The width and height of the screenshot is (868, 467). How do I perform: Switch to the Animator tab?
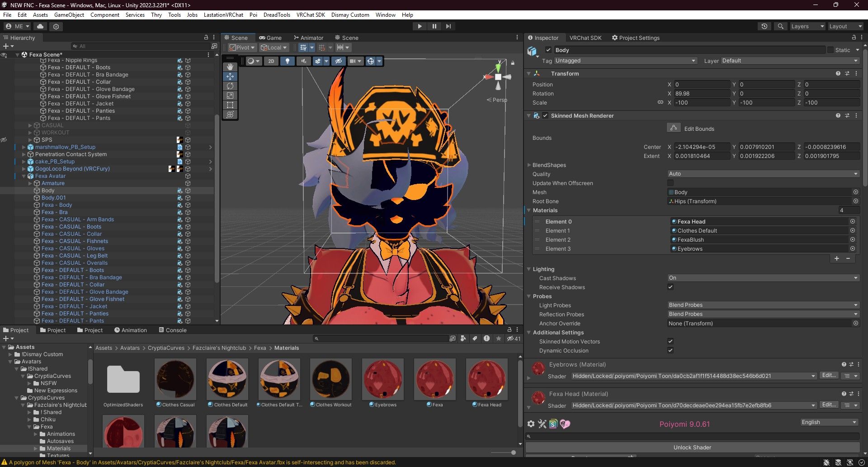(308, 38)
